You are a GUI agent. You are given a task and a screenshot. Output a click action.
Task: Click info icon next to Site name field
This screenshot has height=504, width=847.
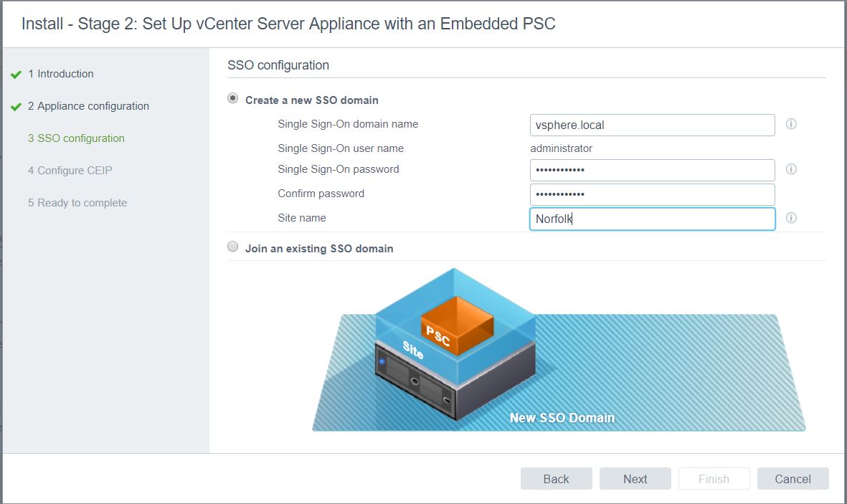tap(791, 218)
